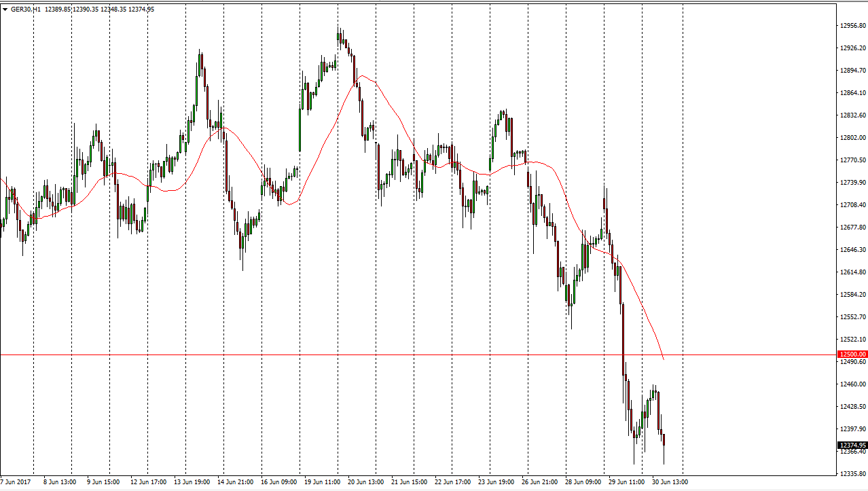The height and width of the screenshot is (491, 868).
Task: Click the 12802.00 price scale label
Action: coord(852,138)
